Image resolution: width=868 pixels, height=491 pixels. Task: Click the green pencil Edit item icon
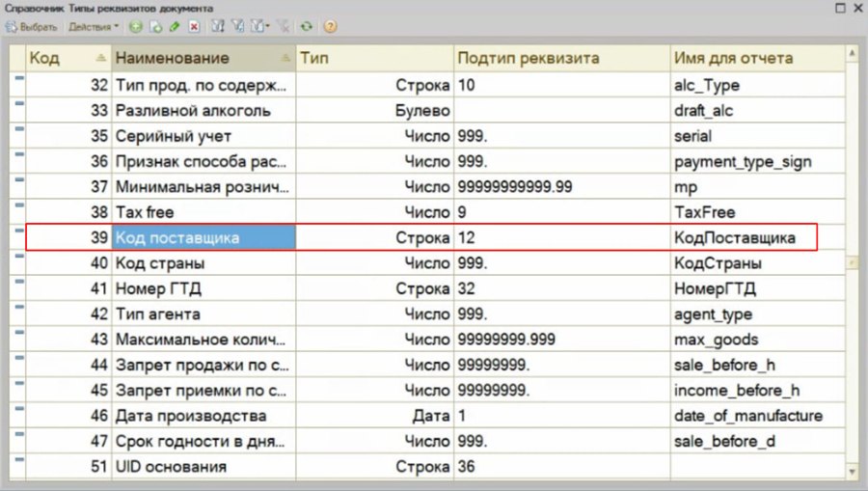point(175,27)
